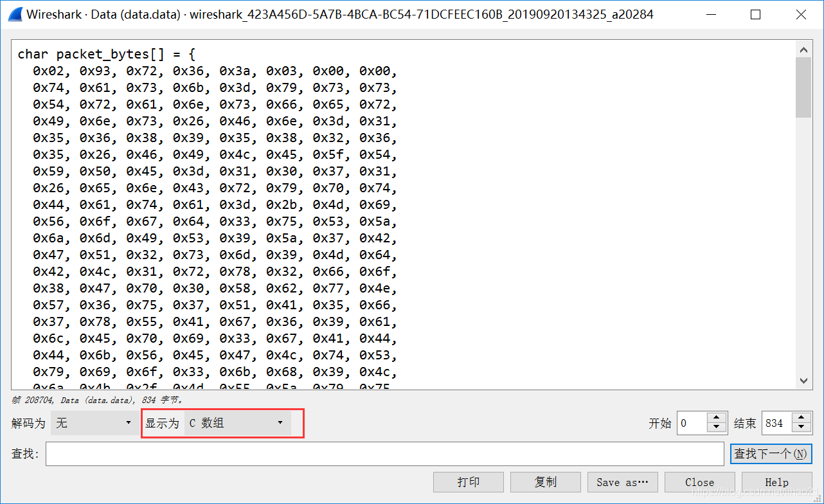Image resolution: width=824 pixels, height=504 pixels.
Task: Increase the 结束 value with the up arrow
Action: (801, 418)
